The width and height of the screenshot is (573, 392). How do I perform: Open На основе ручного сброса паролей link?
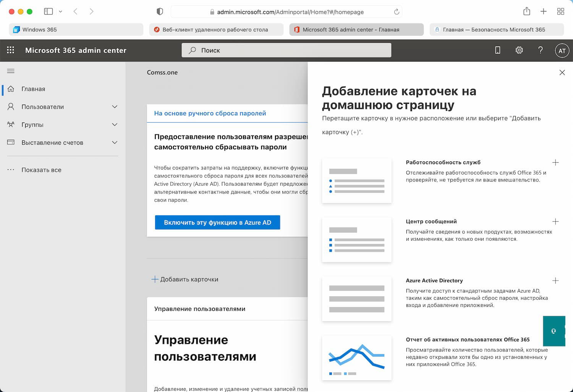(210, 113)
